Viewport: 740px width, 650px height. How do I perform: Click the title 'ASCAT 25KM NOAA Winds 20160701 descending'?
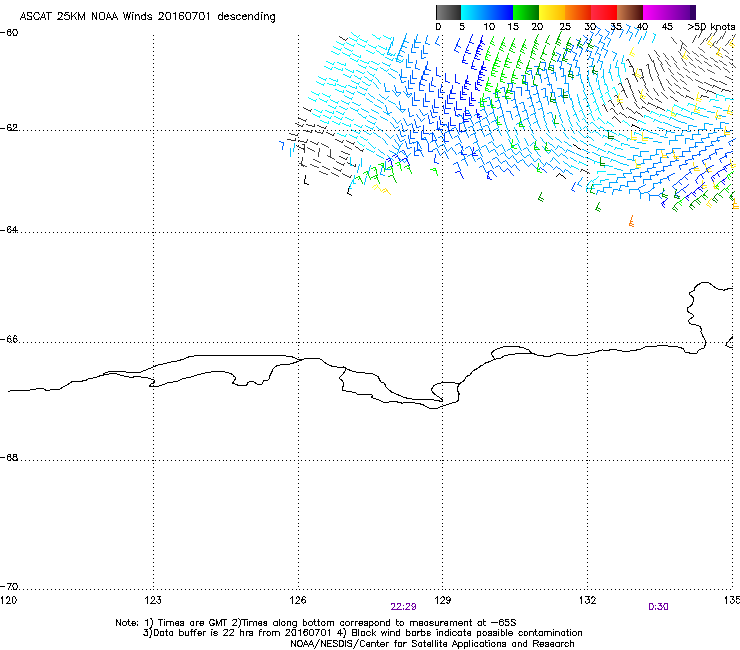(x=147, y=17)
